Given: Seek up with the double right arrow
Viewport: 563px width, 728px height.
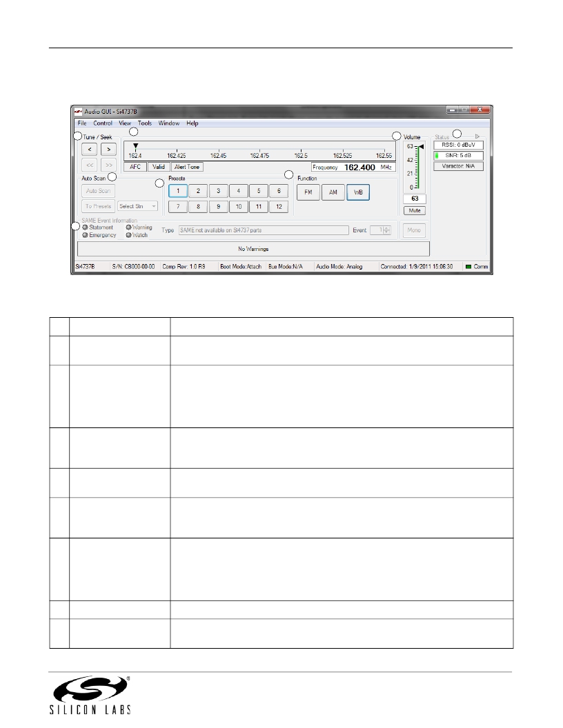Looking at the screenshot, I should coord(109,165).
